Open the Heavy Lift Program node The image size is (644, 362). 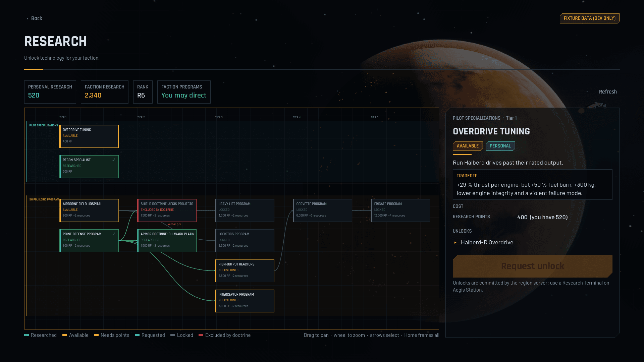tap(245, 210)
